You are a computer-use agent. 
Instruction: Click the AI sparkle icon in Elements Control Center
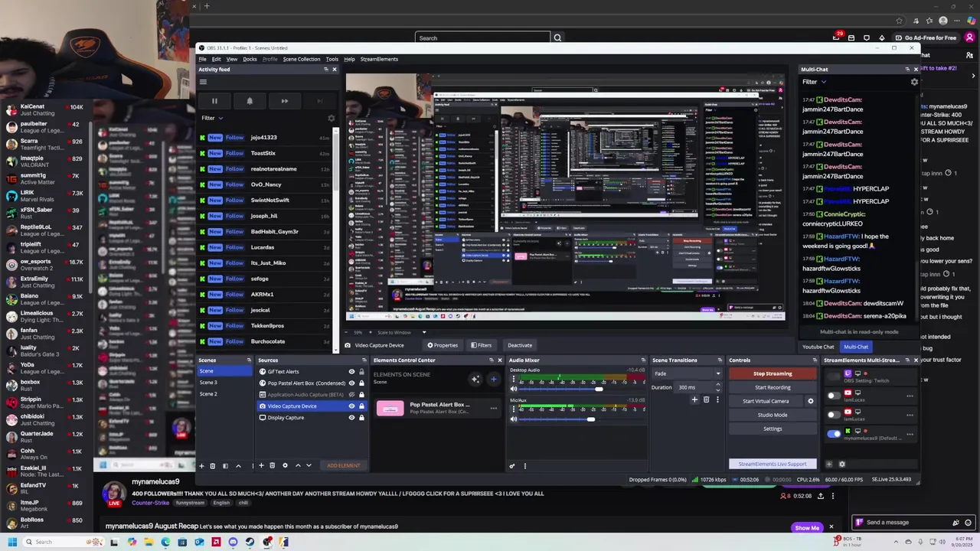coord(475,379)
